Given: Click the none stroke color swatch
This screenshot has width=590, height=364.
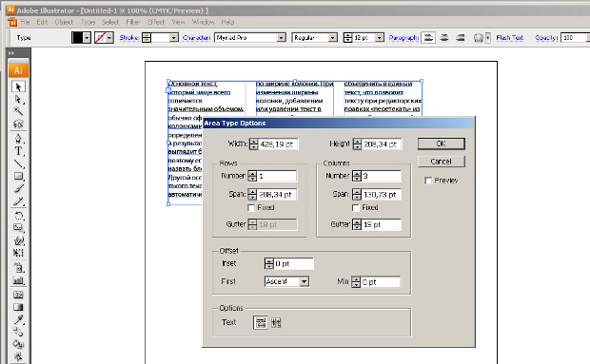Looking at the screenshot, I should coord(100,38).
